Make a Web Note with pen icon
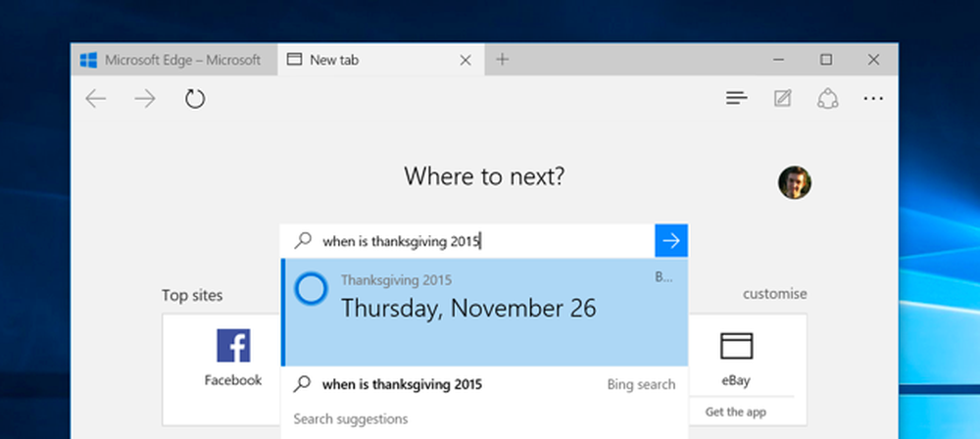Viewport: 980px width, 439px height. 782,98
